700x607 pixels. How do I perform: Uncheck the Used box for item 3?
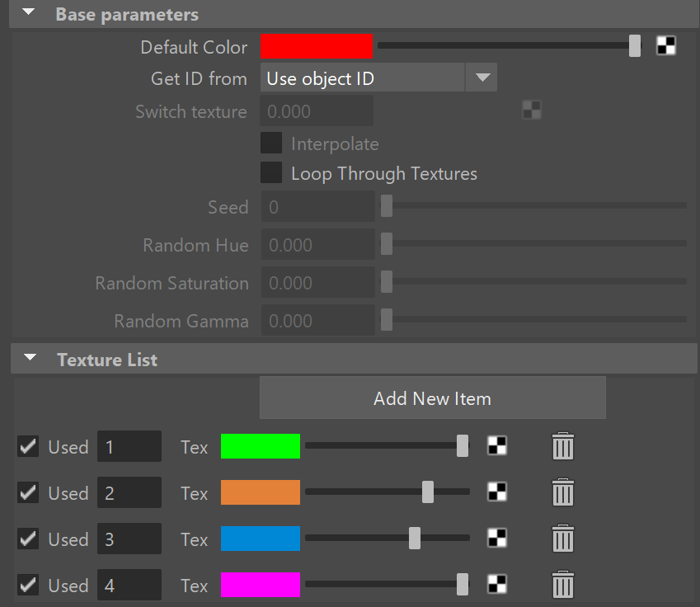[x=28, y=539]
